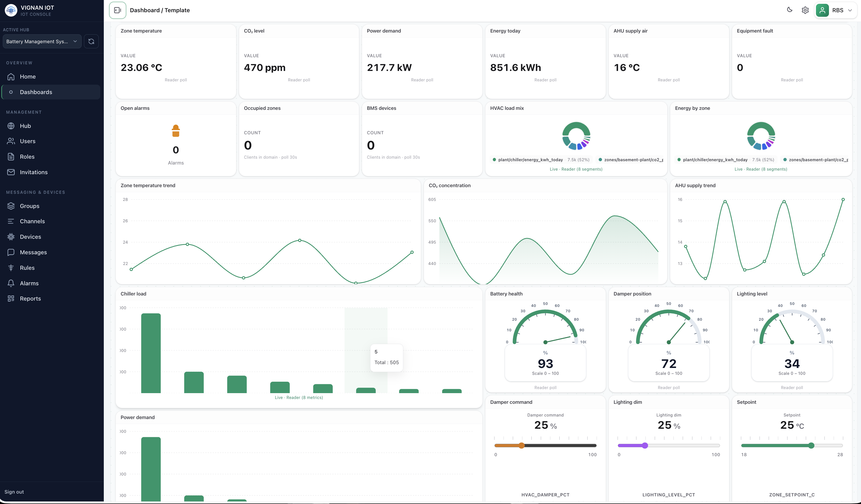The height and width of the screenshot is (504, 861).
Task: Adjust the purple Lighting dim slider handle
Action: [645, 445]
